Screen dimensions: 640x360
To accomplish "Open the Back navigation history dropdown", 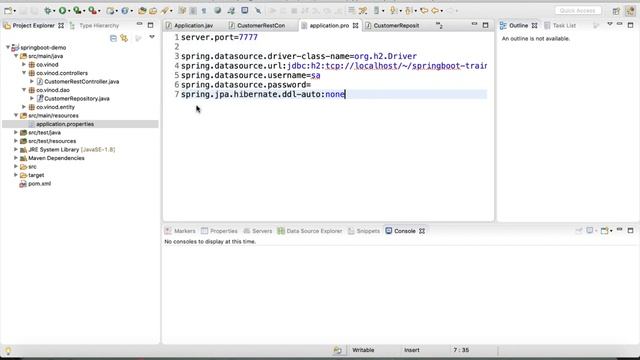I will pyautogui.click(x=442, y=11).
